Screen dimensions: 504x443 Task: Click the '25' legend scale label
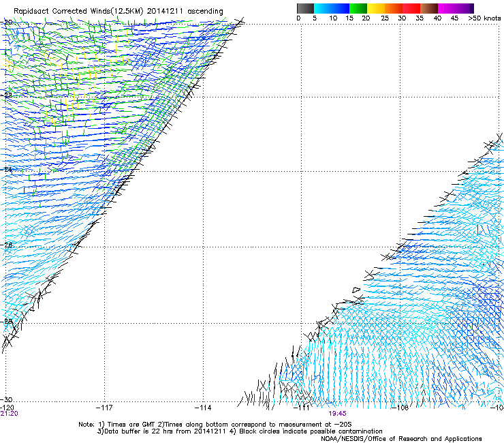click(x=384, y=18)
